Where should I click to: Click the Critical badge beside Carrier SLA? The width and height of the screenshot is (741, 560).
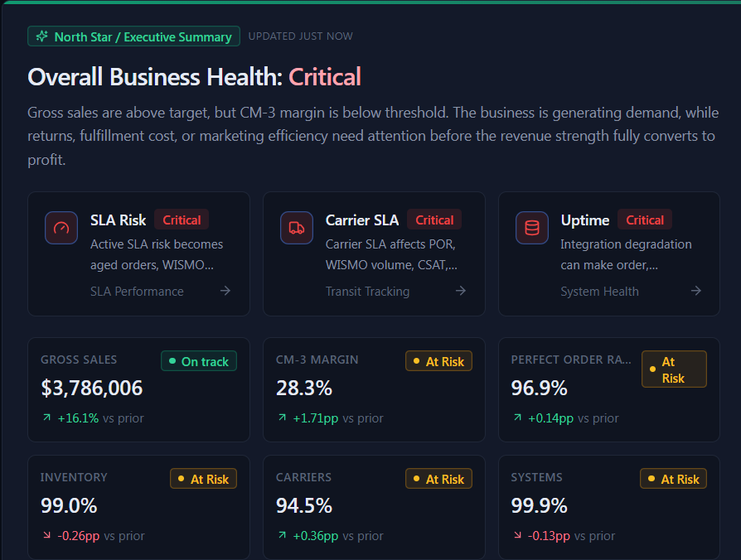(434, 220)
